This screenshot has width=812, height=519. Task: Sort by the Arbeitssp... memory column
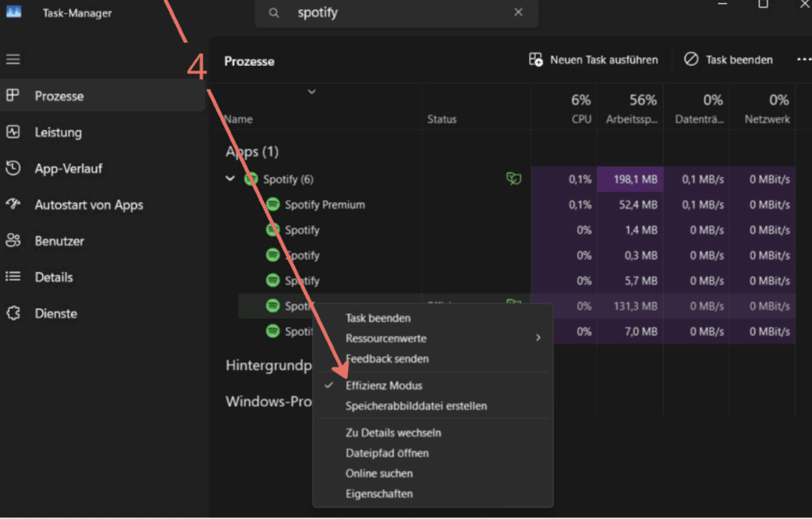tap(630, 109)
